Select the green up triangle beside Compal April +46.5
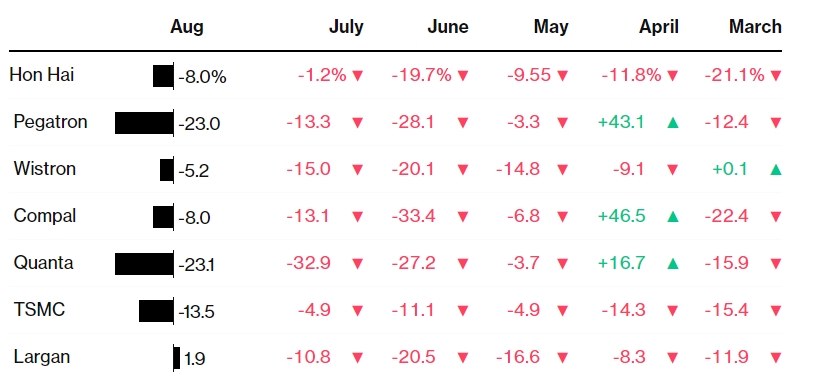The width and height of the screenshot is (814, 380). point(672,216)
